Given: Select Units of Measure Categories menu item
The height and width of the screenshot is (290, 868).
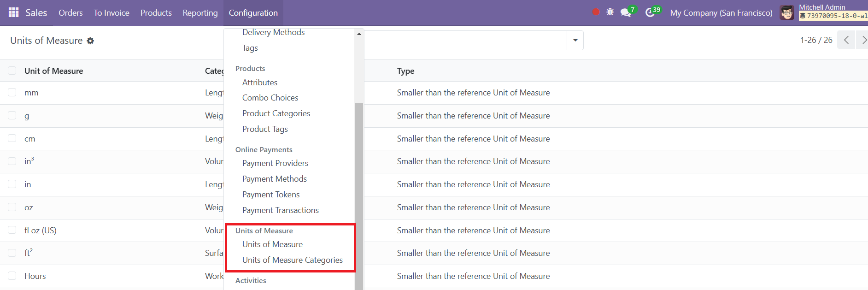Looking at the screenshot, I should pos(292,260).
